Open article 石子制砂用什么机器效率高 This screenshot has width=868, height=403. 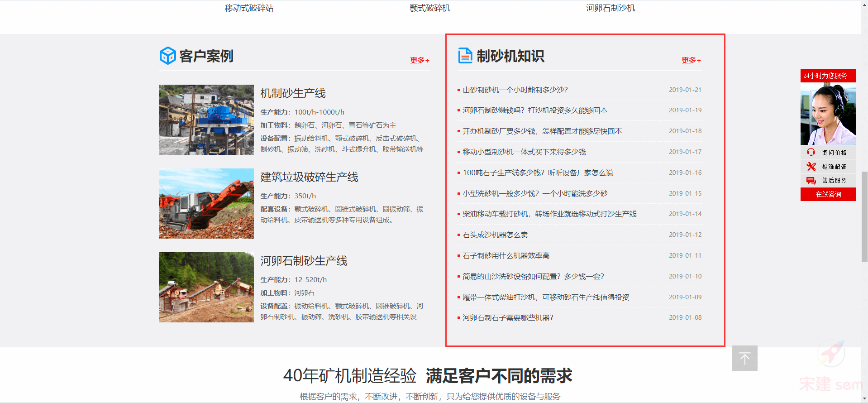coord(506,255)
